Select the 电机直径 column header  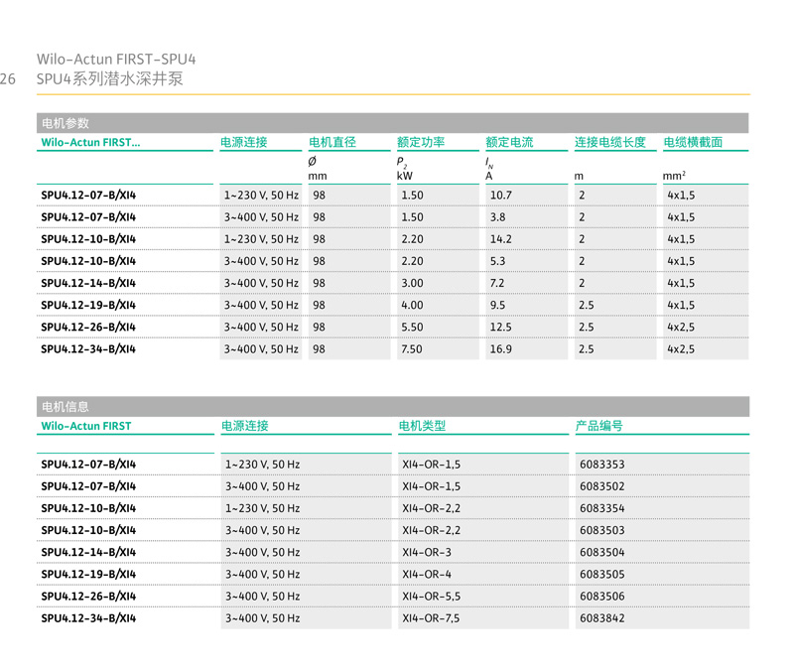tap(332, 143)
